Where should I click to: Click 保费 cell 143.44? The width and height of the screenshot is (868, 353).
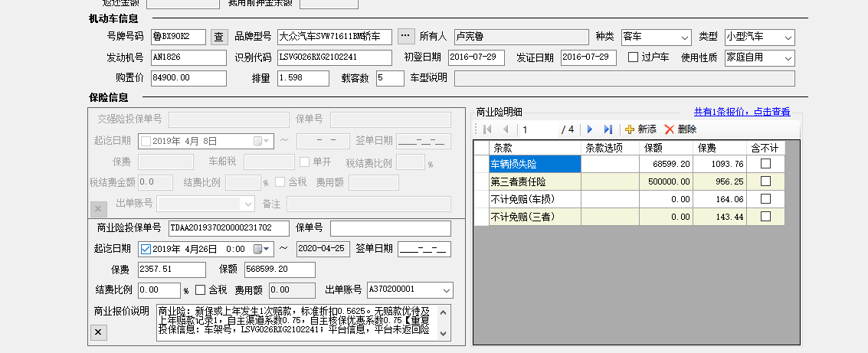pos(719,217)
